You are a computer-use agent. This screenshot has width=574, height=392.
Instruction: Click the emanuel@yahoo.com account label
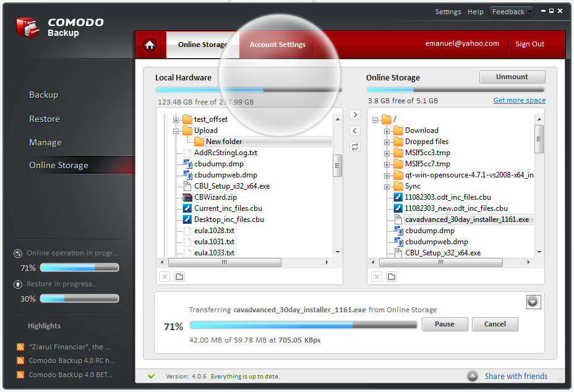462,43
